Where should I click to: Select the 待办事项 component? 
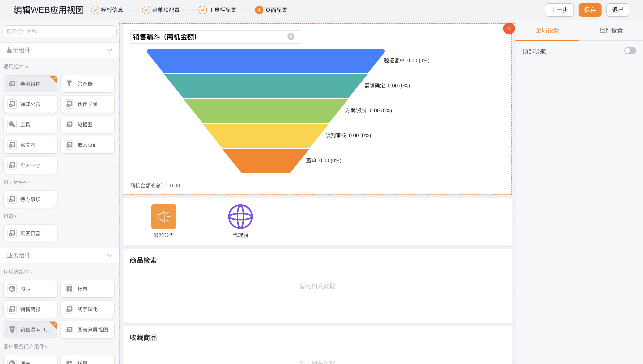point(30,199)
